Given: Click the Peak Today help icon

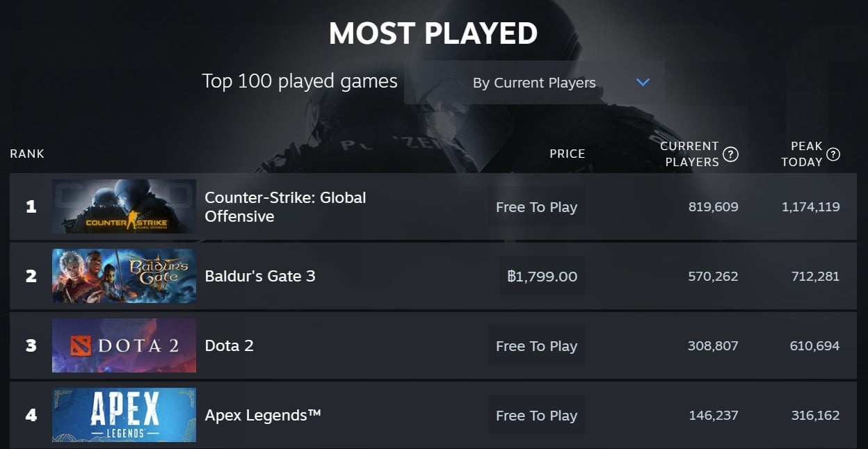Looking at the screenshot, I should coord(833,154).
